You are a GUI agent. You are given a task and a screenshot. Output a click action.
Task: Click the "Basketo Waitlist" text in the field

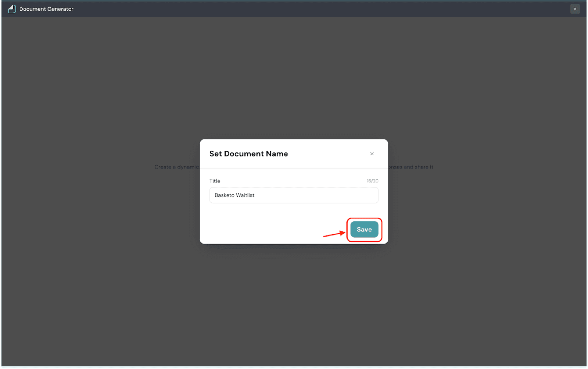234,195
